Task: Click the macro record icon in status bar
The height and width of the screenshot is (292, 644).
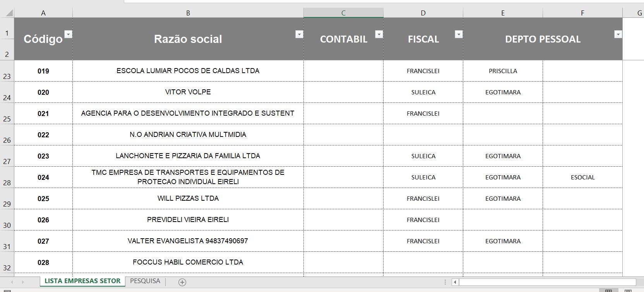Action: click(7, 290)
